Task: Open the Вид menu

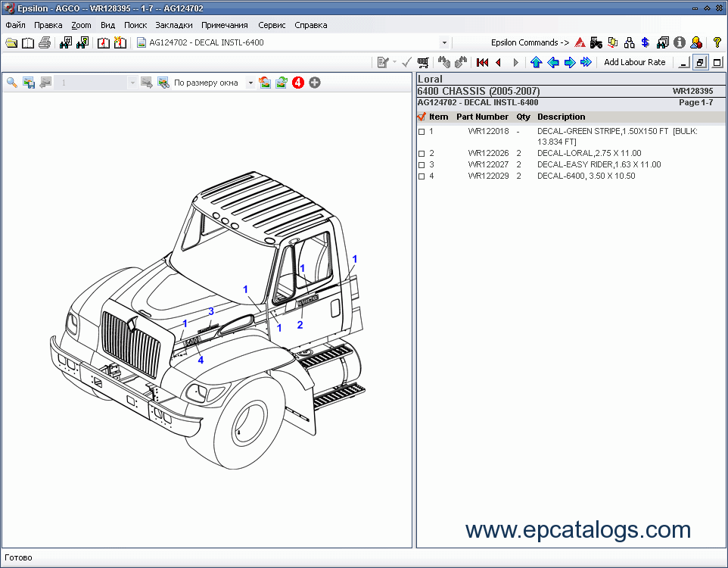Action: coord(107,25)
